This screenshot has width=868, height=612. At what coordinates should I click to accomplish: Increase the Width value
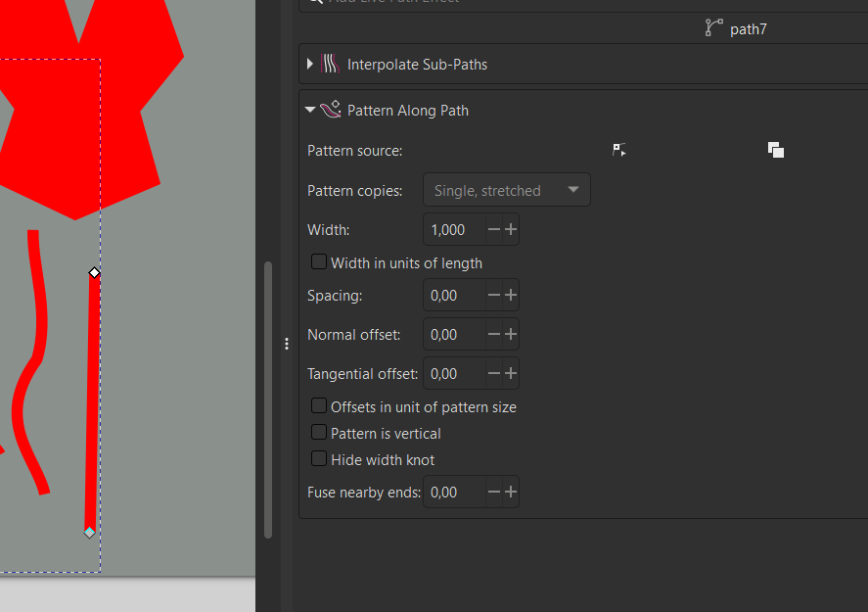[x=511, y=229]
